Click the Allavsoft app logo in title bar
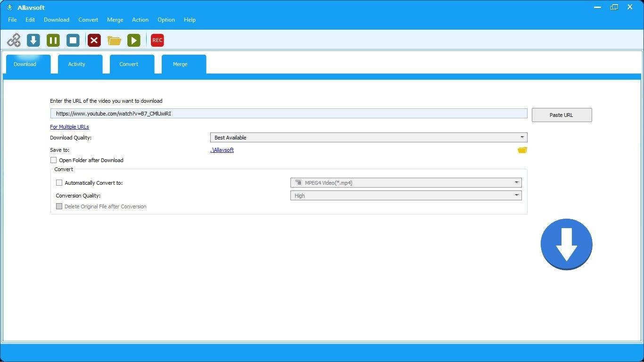 9,7
